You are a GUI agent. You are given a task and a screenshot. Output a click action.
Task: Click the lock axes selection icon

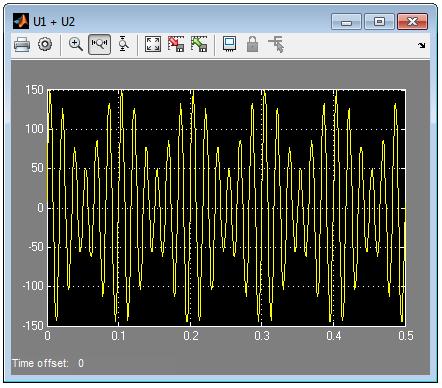click(x=252, y=44)
